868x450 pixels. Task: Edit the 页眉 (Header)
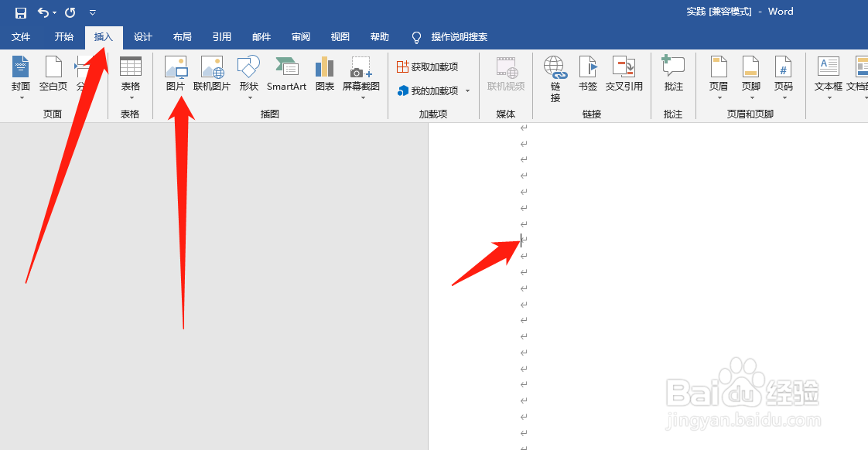(x=719, y=75)
